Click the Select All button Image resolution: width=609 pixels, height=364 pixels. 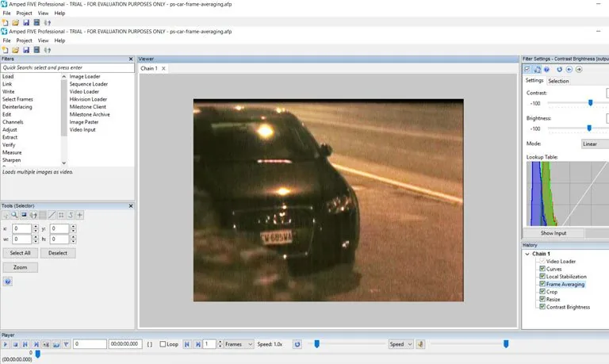[20, 253]
